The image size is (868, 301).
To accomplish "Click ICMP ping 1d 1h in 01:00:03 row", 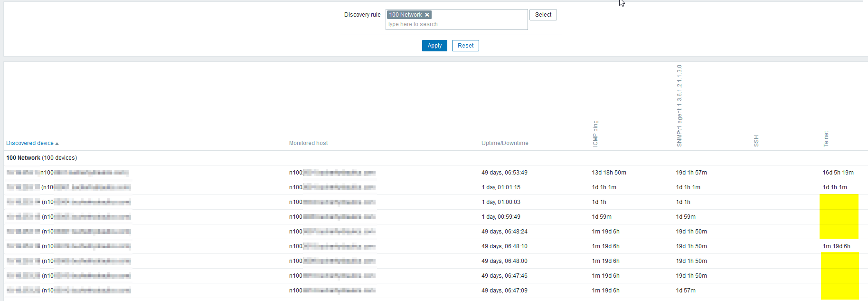I will tap(599, 202).
